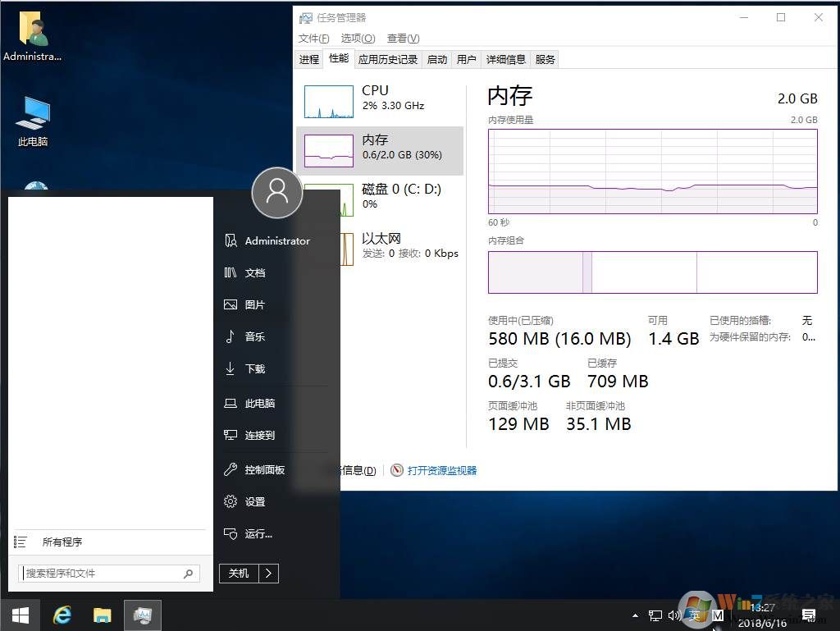This screenshot has height=631, width=840.
Task: Expand shutdown options arrow next to 关机
Action: click(269, 573)
